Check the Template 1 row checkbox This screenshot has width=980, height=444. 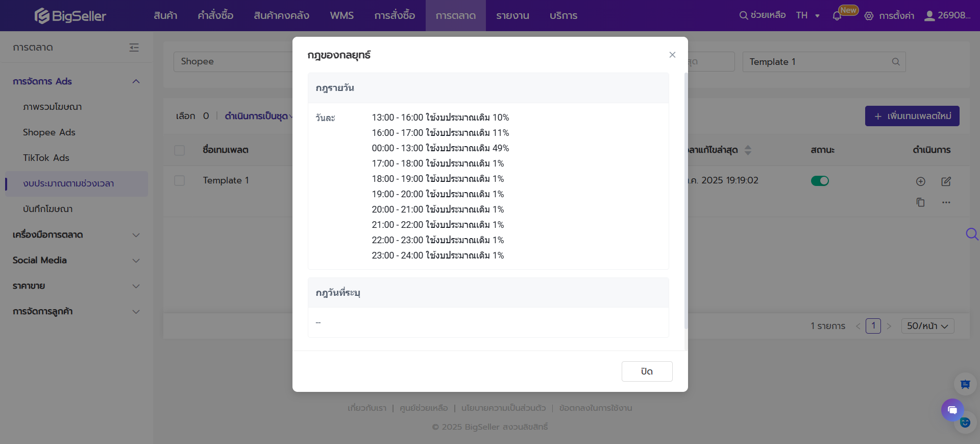[x=179, y=181]
